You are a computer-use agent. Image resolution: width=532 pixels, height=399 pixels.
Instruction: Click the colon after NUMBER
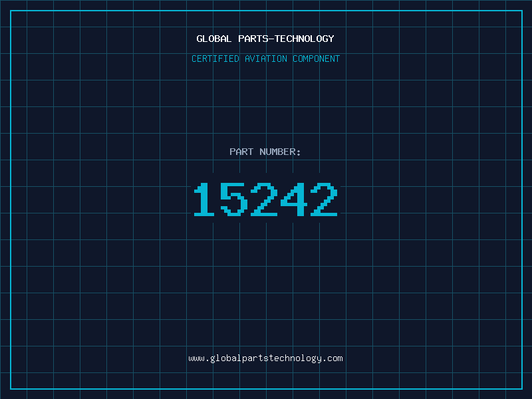point(299,152)
